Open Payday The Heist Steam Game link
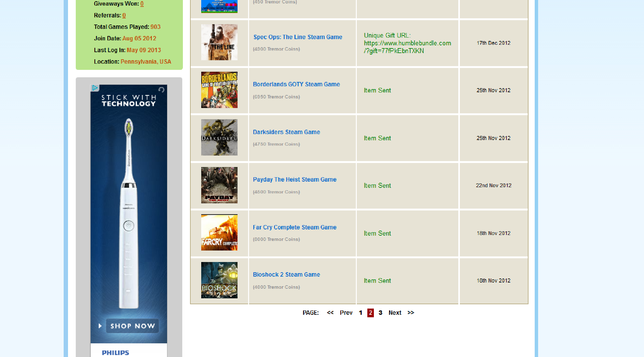The height and width of the screenshot is (357, 644). pyautogui.click(x=295, y=179)
